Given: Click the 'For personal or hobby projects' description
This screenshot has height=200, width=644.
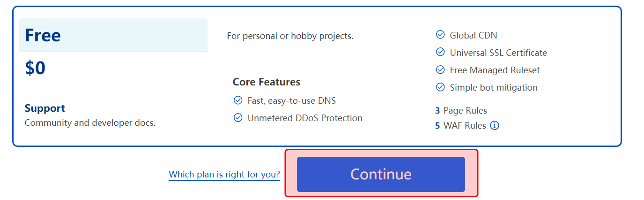Looking at the screenshot, I should coord(290,36).
